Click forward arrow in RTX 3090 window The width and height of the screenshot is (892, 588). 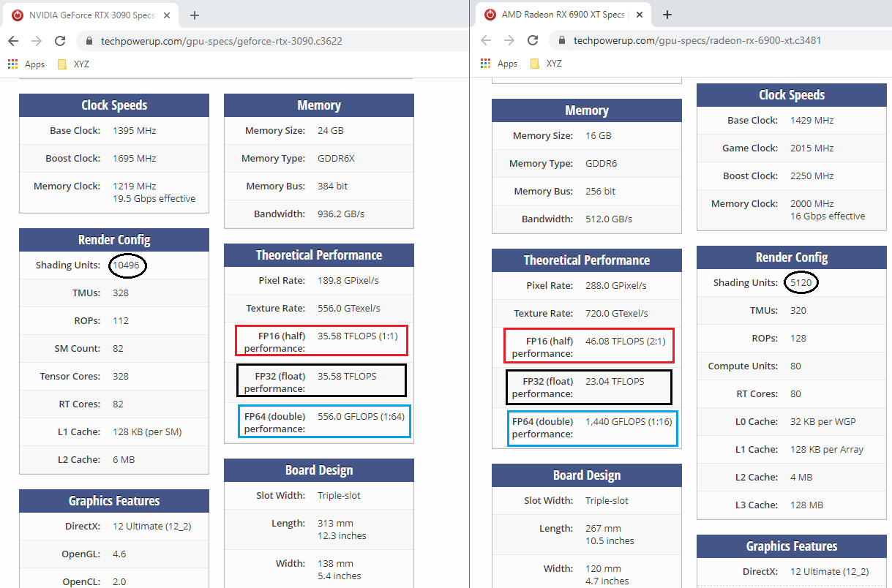click(x=37, y=41)
